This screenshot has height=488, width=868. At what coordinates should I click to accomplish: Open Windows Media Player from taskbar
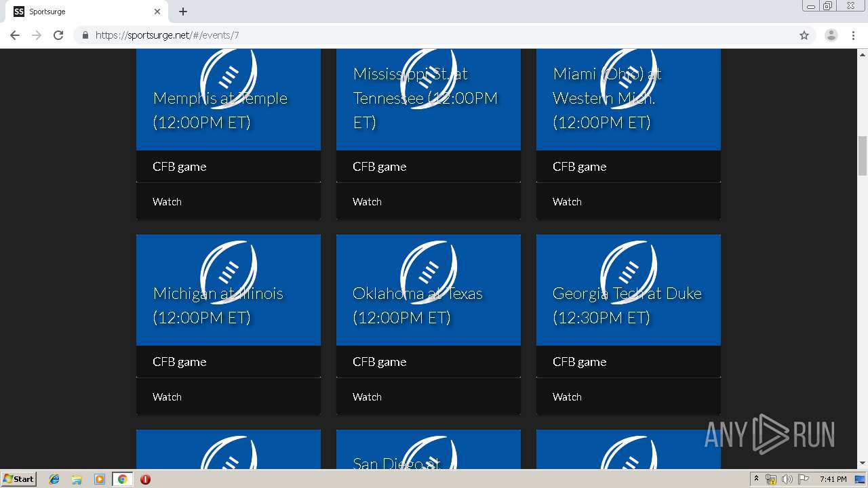coord(100,479)
